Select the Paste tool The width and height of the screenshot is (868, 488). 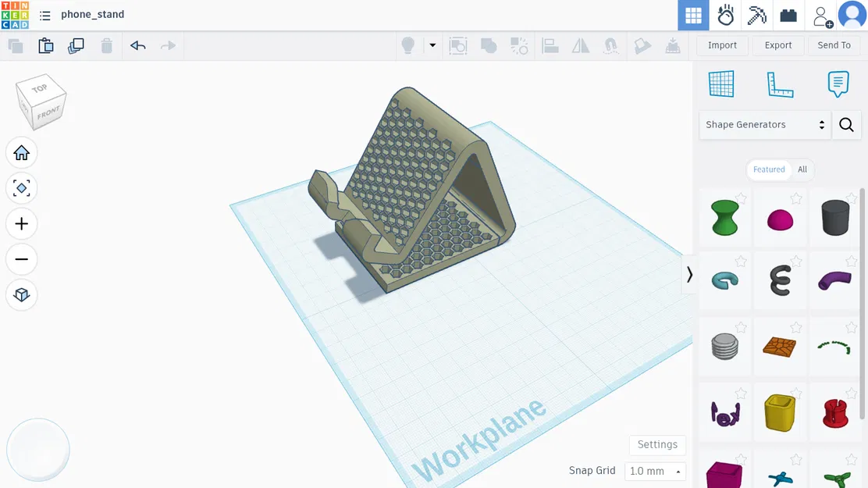click(46, 45)
